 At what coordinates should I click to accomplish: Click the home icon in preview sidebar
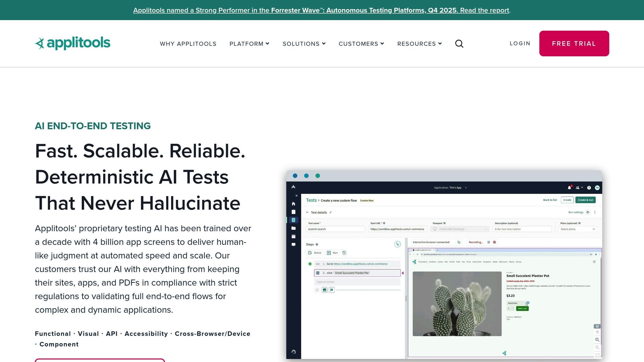pyautogui.click(x=293, y=204)
